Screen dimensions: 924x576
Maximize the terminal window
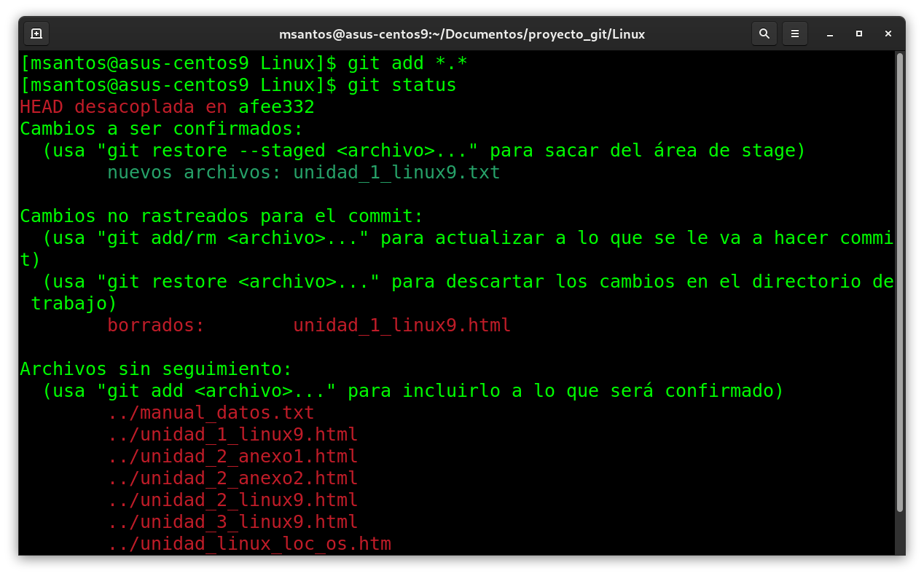(859, 33)
